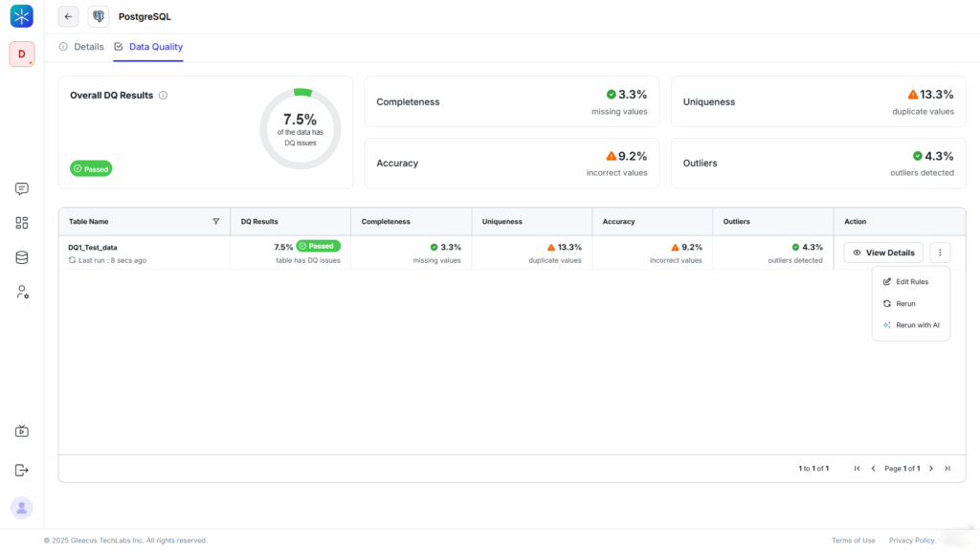Open the user settings icon in sidebar
The image size is (980, 551).
[x=22, y=292]
